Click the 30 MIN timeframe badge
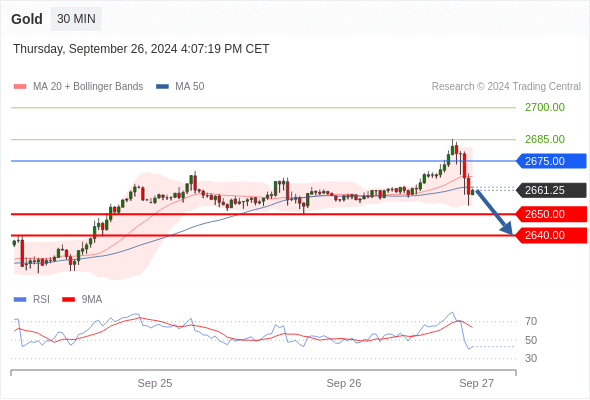Screen dimensions: 590x400 coord(76,18)
